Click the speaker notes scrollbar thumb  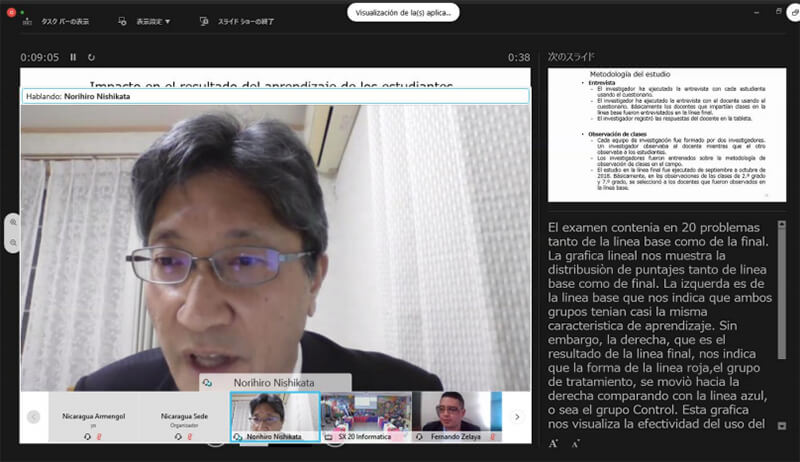pos(782,294)
